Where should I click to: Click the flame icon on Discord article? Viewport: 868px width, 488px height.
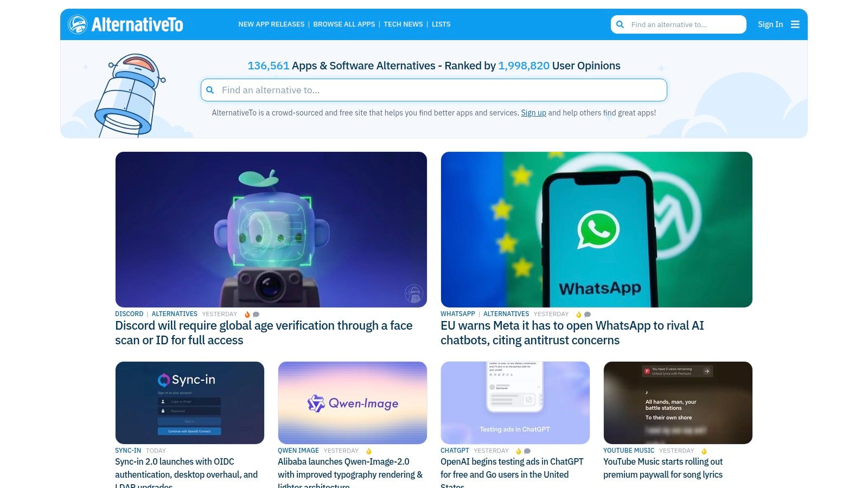[x=247, y=314]
